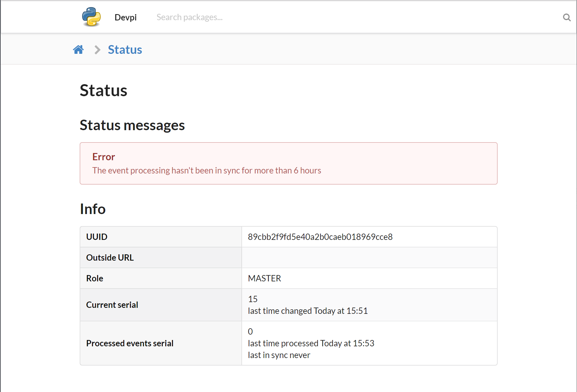Click the Python logo in the navbar
Screen dimensions: 577x392
coord(91,17)
